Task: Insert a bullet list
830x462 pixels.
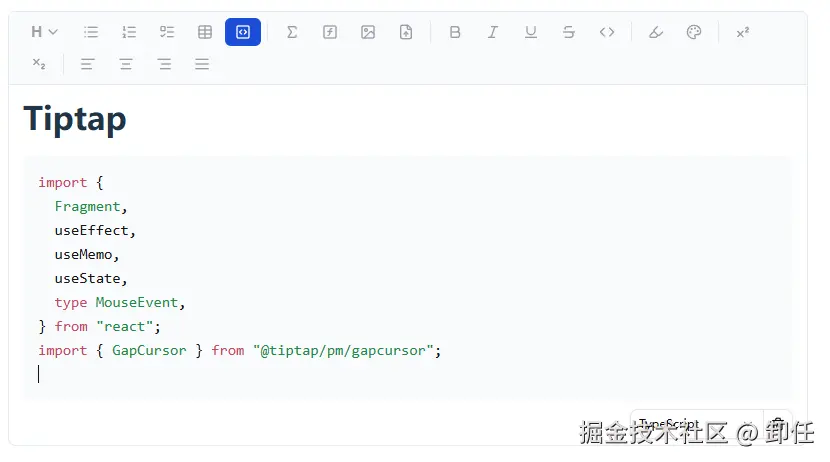Action: 91,32
